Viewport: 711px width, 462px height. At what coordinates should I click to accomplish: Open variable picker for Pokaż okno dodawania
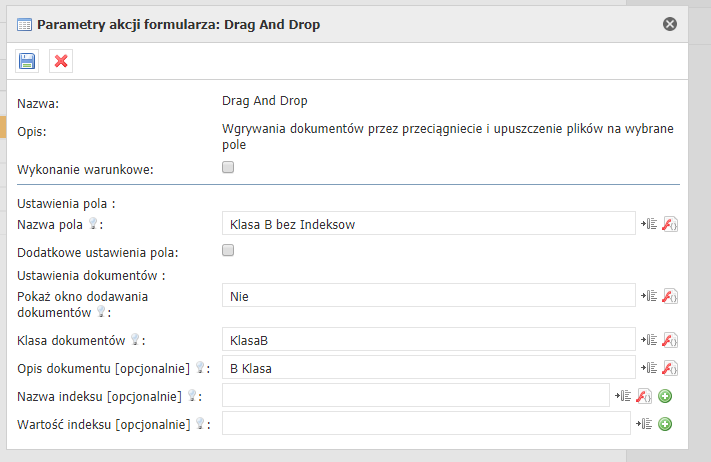tap(650, 296)
